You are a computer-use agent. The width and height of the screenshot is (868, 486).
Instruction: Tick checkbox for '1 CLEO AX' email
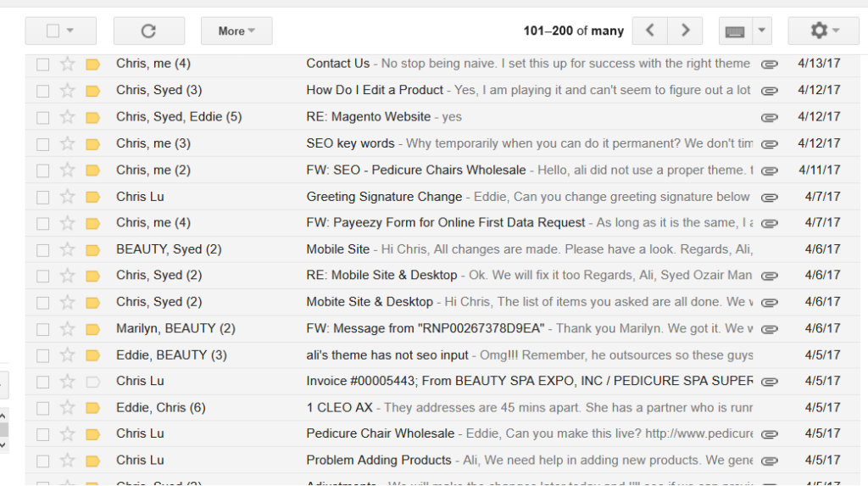pos(43,408)
